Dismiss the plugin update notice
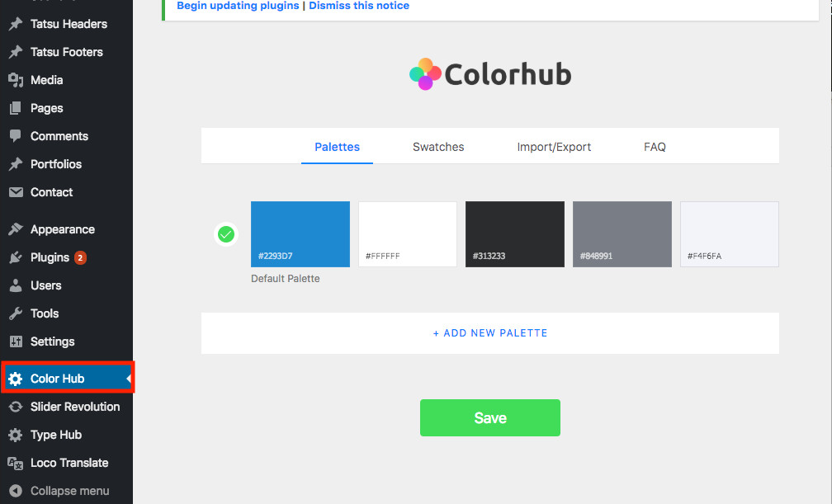Image resolution: width=832 pixels, height=504 pixels. point(358,6)
